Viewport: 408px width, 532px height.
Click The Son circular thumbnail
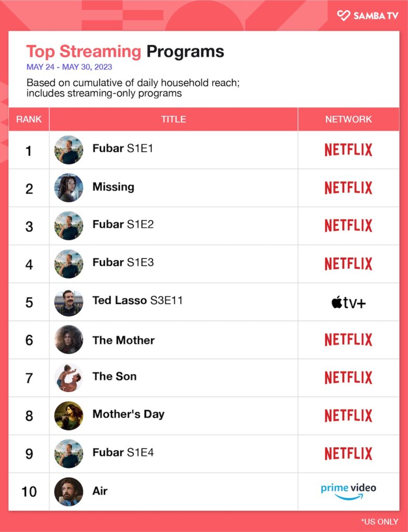pyautogui.click(x=69, y=378)
